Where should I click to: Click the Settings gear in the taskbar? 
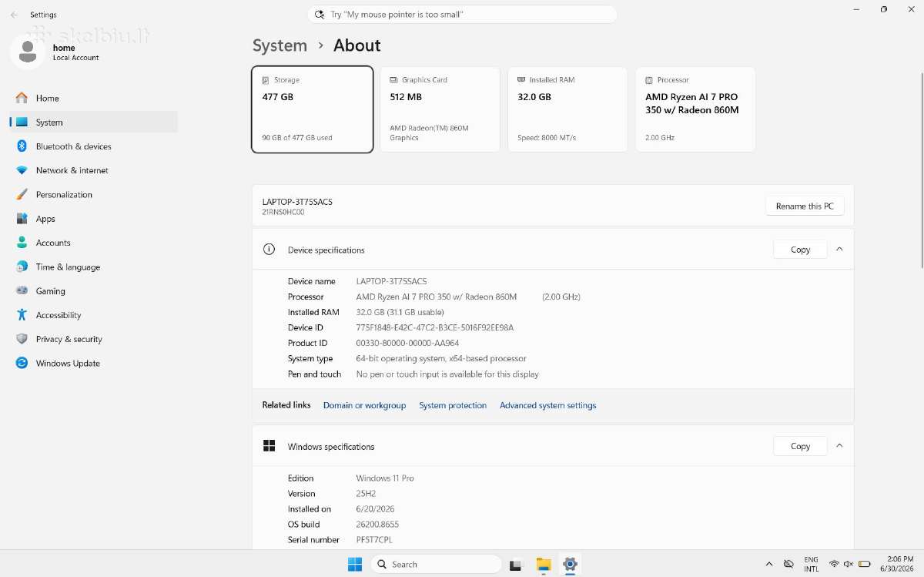(x=570, y=564)
